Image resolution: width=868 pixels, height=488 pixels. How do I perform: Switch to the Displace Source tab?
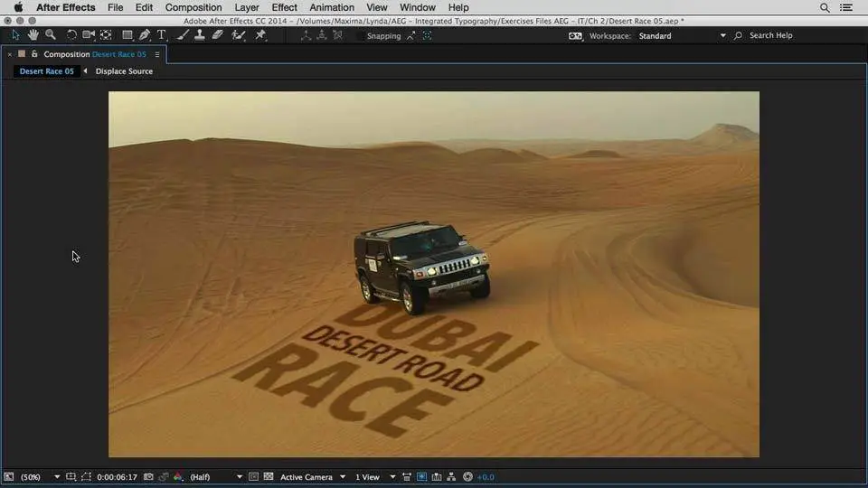(124, 71)
